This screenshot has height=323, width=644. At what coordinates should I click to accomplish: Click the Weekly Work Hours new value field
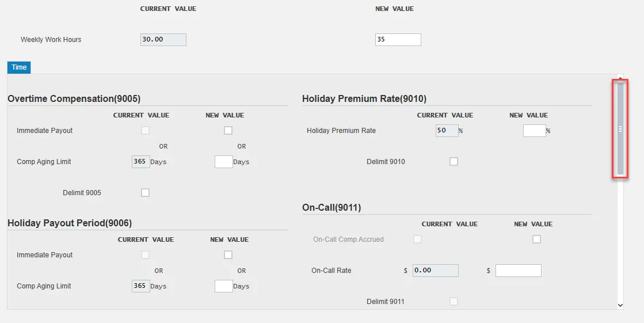398,40
